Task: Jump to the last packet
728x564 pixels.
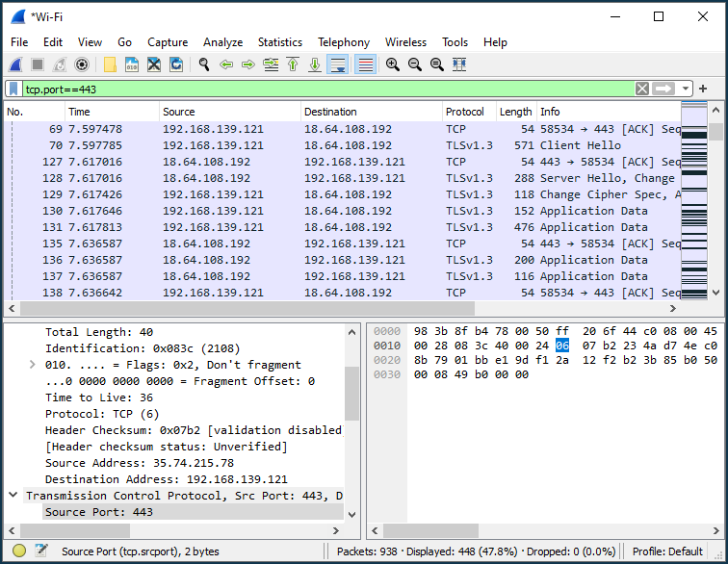Action: coord(315,64)
